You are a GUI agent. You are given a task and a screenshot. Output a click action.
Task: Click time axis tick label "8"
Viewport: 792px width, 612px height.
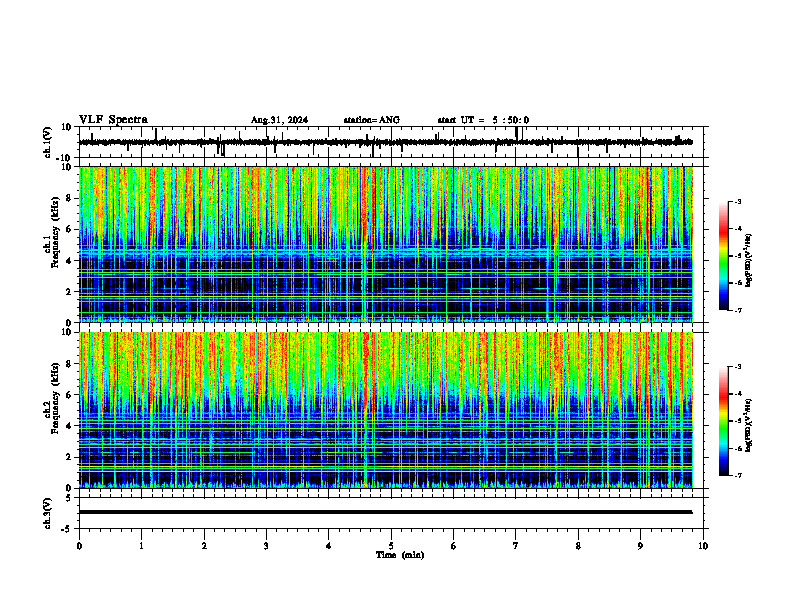[x=578, y=546]
